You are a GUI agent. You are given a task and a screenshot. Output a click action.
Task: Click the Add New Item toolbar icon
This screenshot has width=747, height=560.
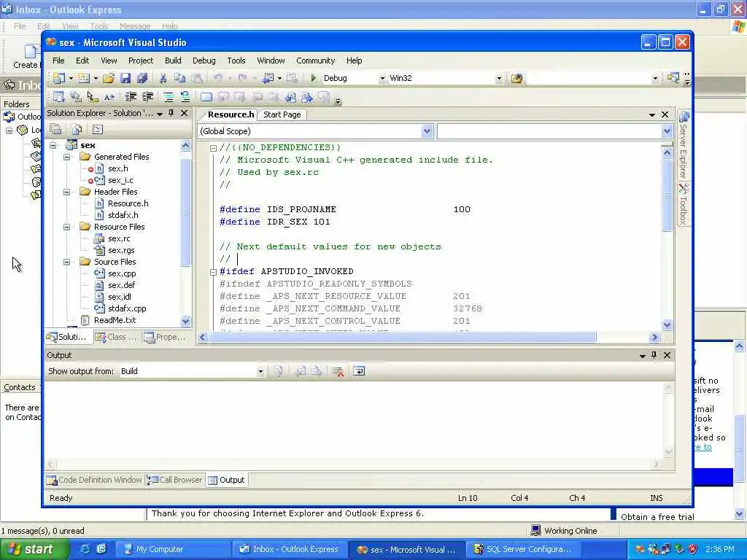coord(84,78)
